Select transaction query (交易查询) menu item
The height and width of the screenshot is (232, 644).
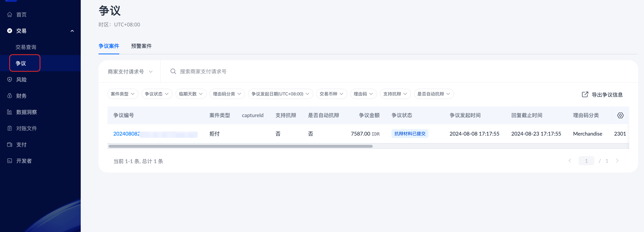click(26, 47)
